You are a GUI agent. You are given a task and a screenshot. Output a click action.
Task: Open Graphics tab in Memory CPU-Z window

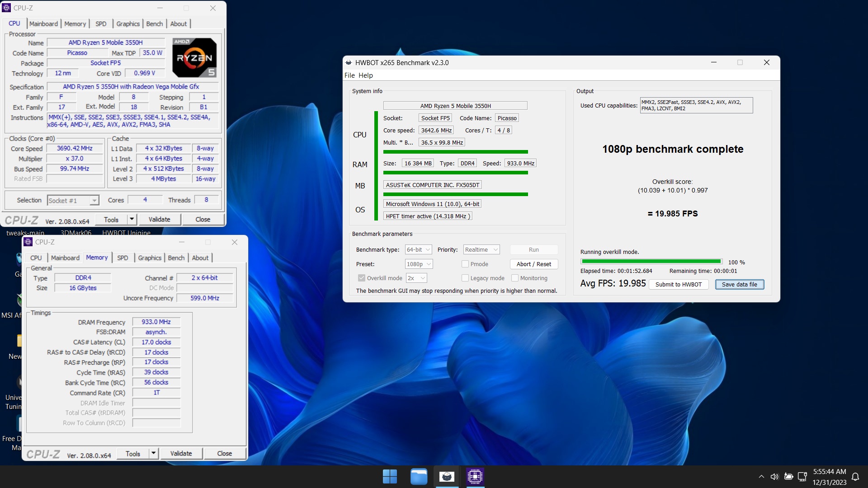coord(150,258)
